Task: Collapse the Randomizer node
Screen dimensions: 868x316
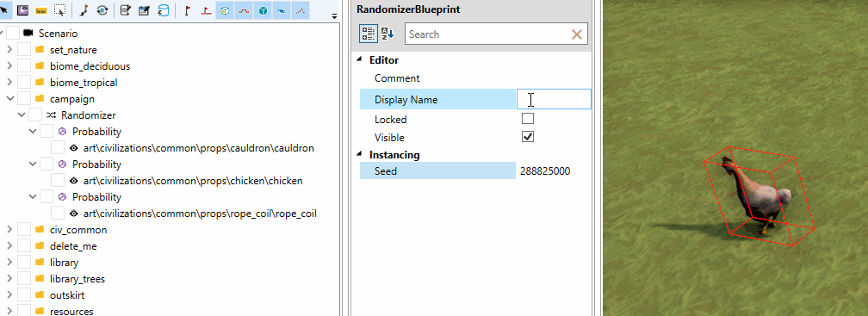Action: click(x=21, y=115)
